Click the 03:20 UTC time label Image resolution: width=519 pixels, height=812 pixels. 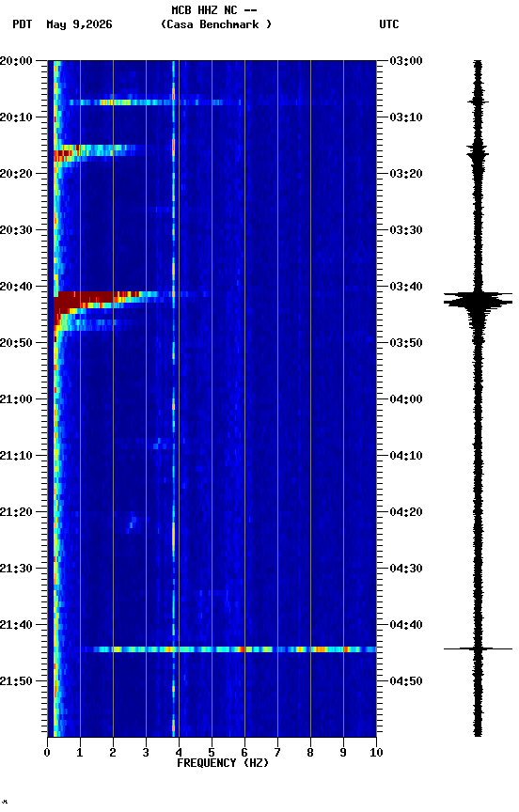(406, 174)
